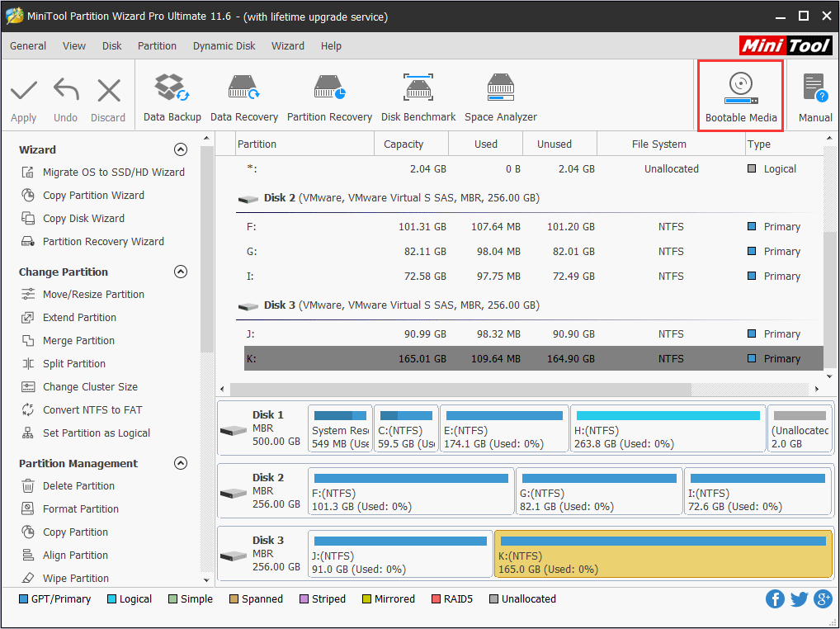Screen dimensions: 840x629
Task: Open the Facebook share icon
Action: click(x=775, y=598)
